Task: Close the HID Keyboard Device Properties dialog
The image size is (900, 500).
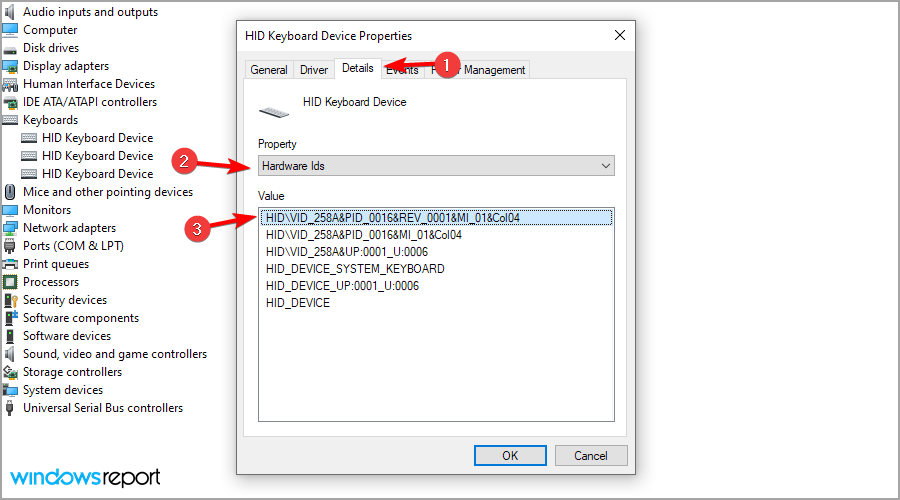Action: pyautogui.click(x=622, y=36)
